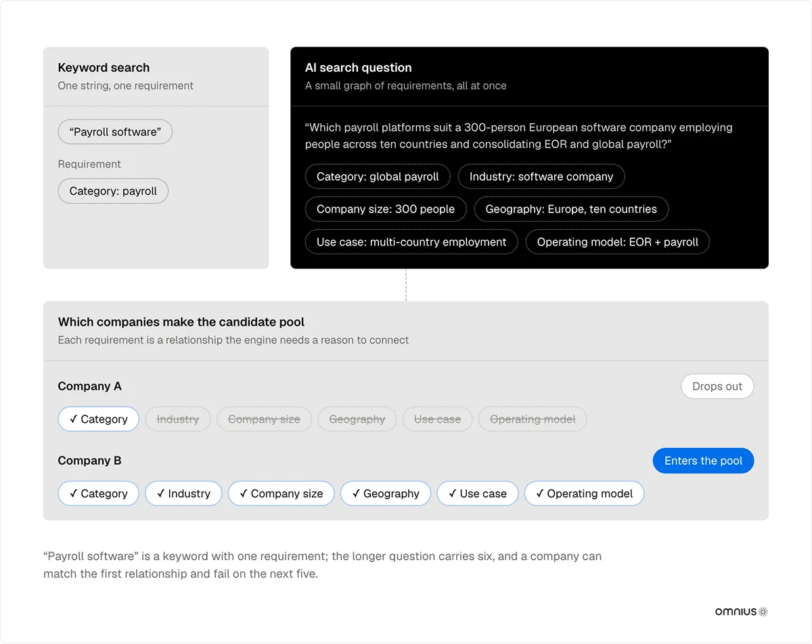
Task: Select the Category: global payroll chip
Action: tap(378, 177)
